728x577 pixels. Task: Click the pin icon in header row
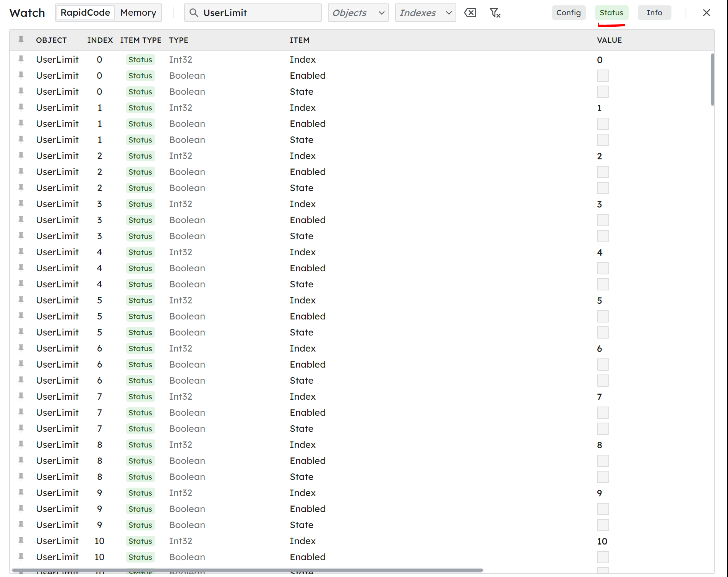pos(21,40)
